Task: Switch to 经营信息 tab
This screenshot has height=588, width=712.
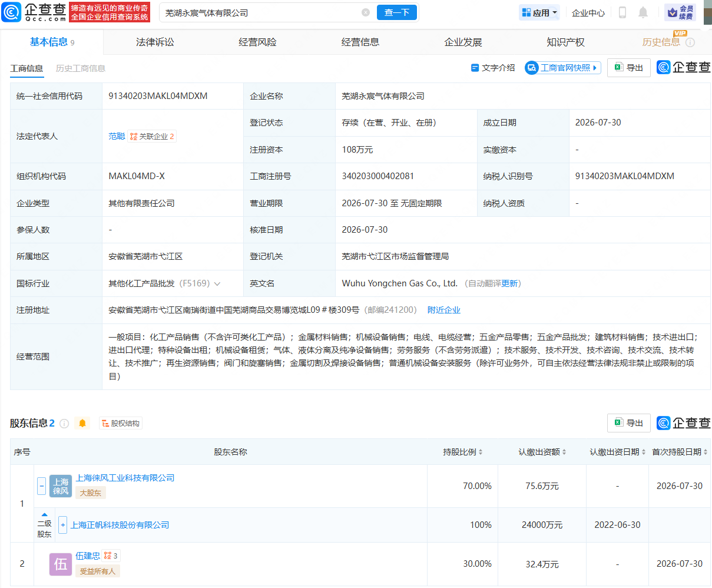Action: (360, 42)
